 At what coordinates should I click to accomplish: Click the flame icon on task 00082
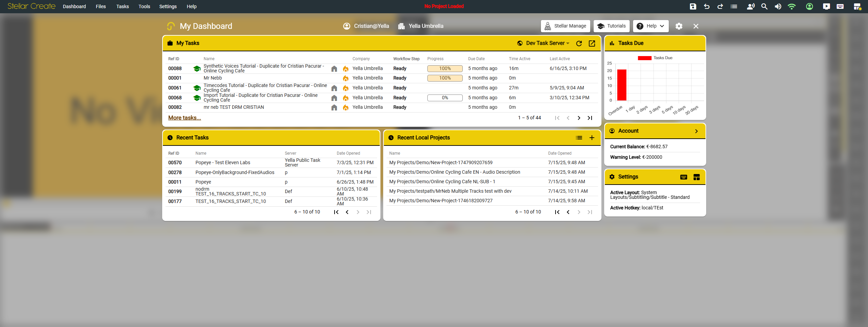[x=346, y=107]
